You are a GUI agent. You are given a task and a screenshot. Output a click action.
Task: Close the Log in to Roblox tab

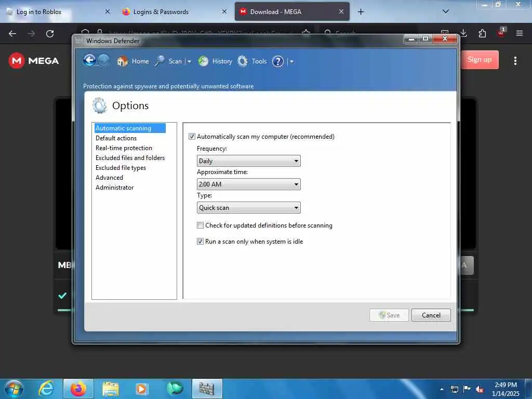108,11
